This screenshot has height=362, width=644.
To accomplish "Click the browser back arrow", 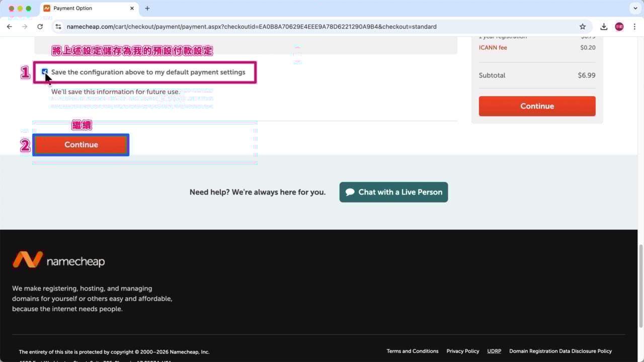I will click(x=10, y=27).
